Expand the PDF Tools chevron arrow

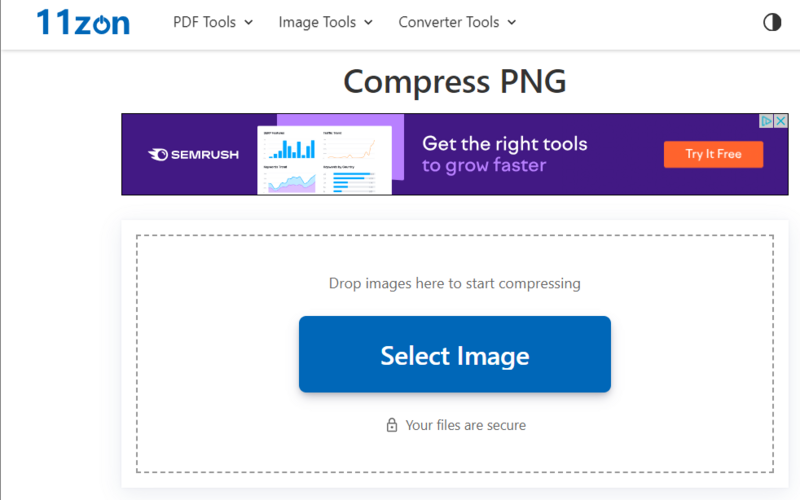(x=248, y=22)
